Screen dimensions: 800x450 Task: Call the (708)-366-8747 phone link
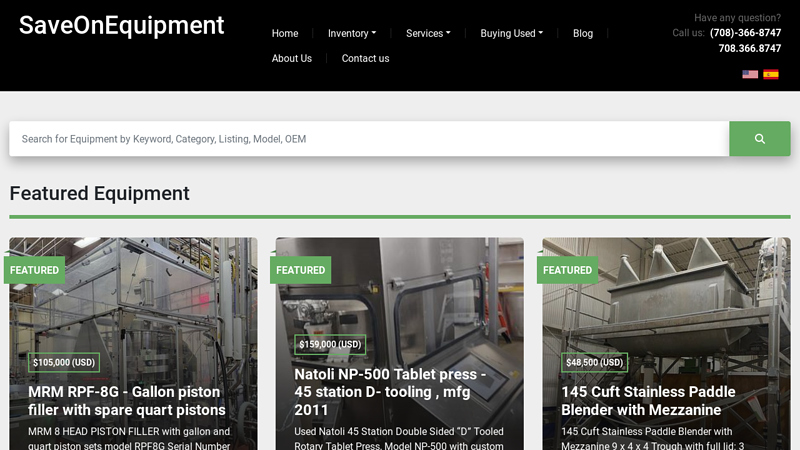[x=745, y=33]
